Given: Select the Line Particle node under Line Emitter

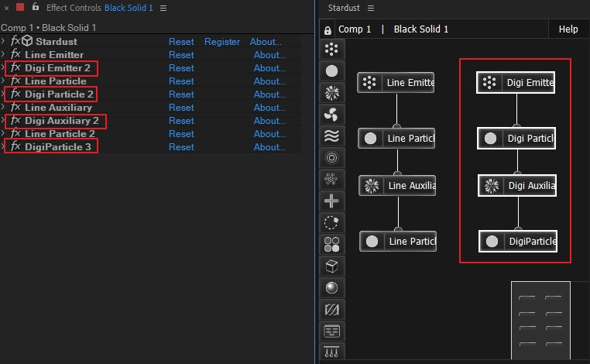Looking at the screenshot, I should click(396, 138).
